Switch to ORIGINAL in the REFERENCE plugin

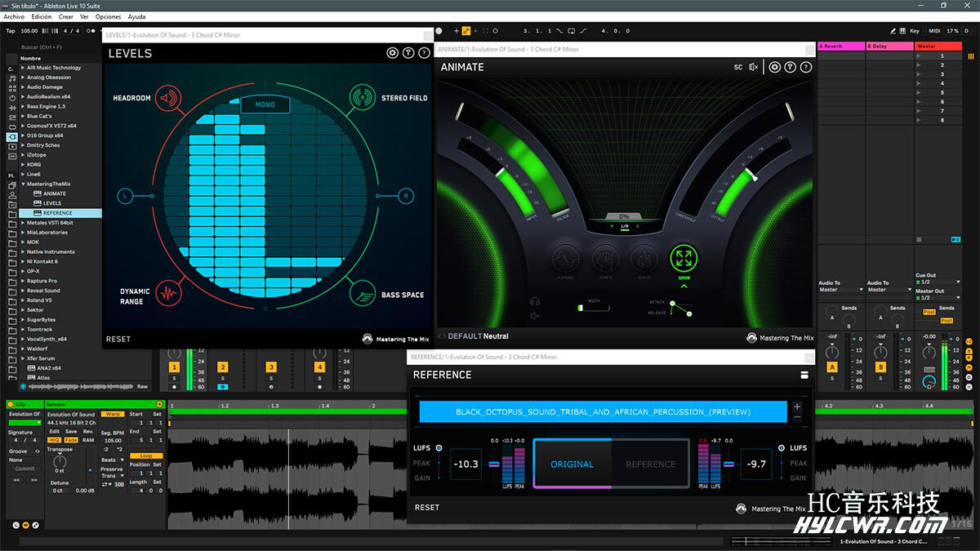click(x=572, y=464)
